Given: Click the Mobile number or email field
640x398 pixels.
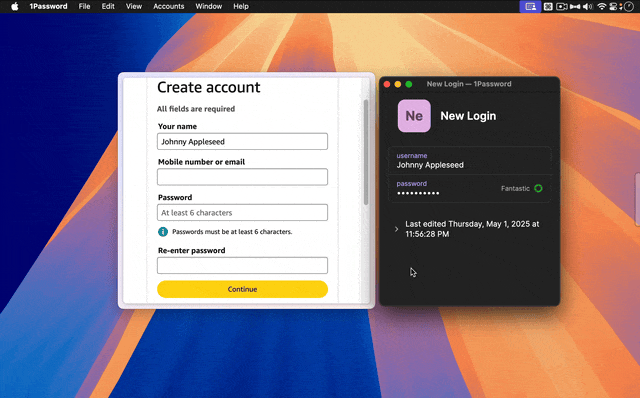Looking at the screenshot, I should (x=242, y=177).
